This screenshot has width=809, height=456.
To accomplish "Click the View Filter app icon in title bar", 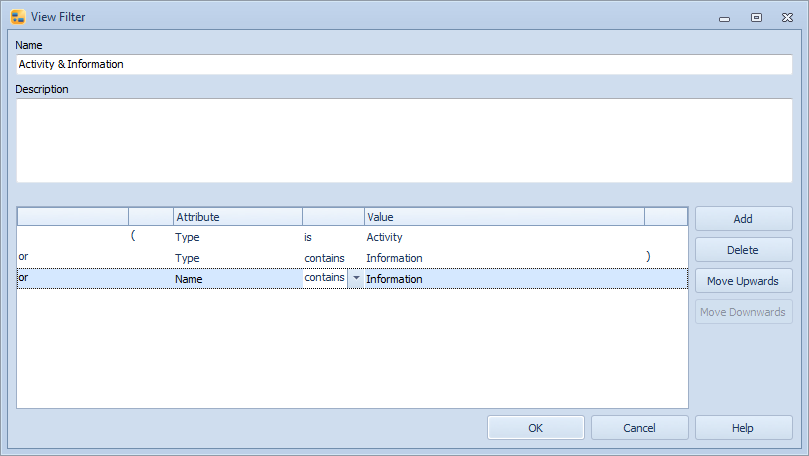I will pyautogui.click(x=18, y=17).
